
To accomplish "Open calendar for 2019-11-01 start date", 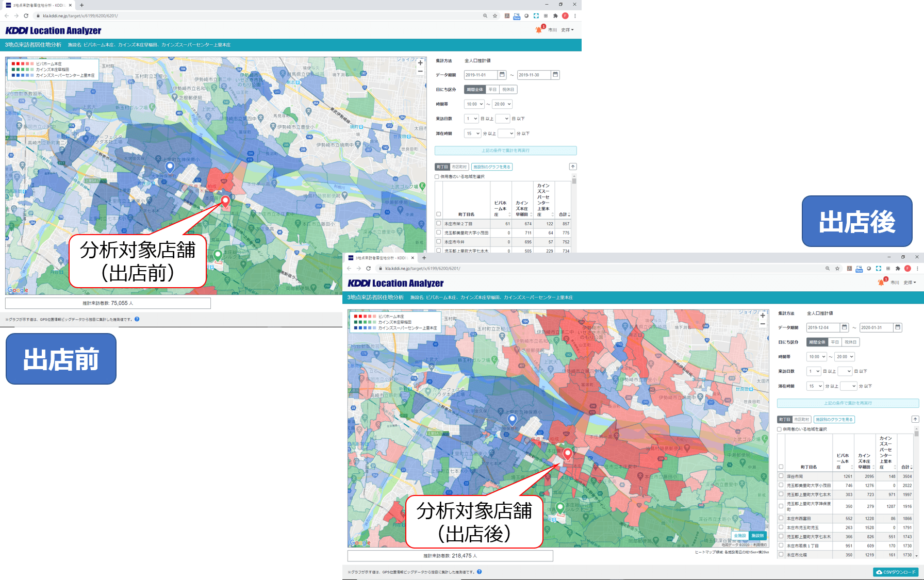I will click(x=502, y=75).
